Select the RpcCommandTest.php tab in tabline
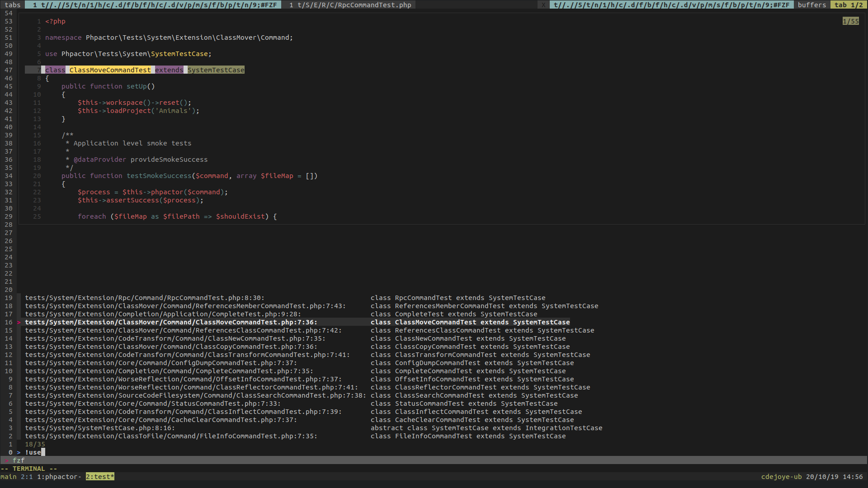Image resolution: width=868 pixels, height=488 pixels. (350, 5)
